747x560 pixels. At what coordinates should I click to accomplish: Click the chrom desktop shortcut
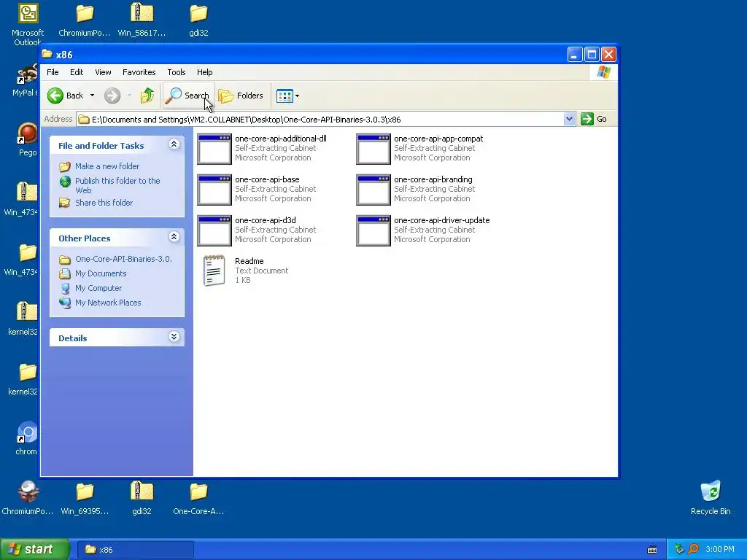coord(27,432)
